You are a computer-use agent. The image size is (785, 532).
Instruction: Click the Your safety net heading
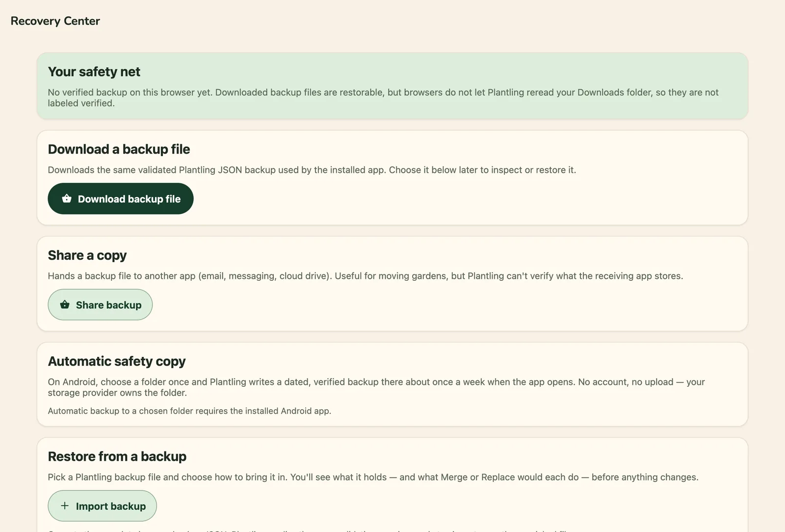tap(94, 72)
